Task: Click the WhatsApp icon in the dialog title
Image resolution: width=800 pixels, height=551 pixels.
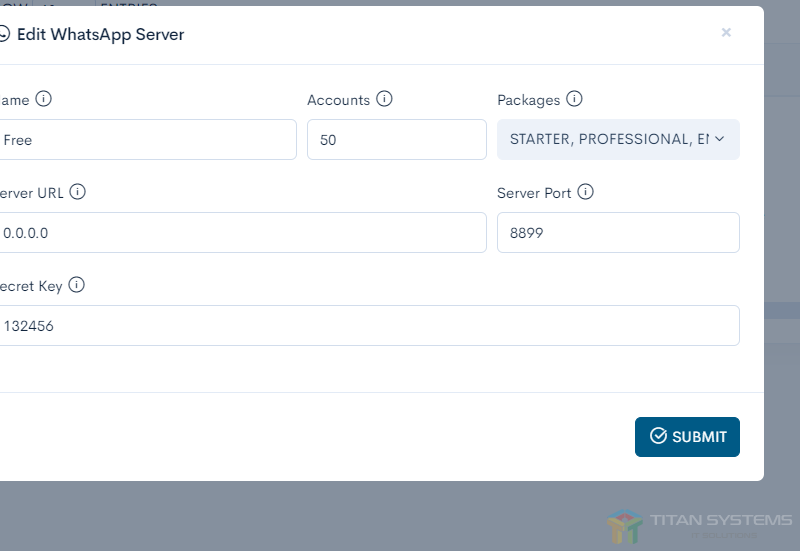Action: point(4,34)
